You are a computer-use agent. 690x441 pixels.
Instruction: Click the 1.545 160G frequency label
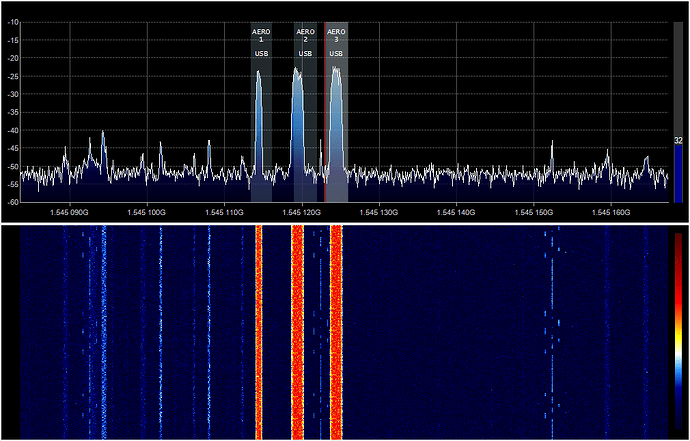[611, 213]
